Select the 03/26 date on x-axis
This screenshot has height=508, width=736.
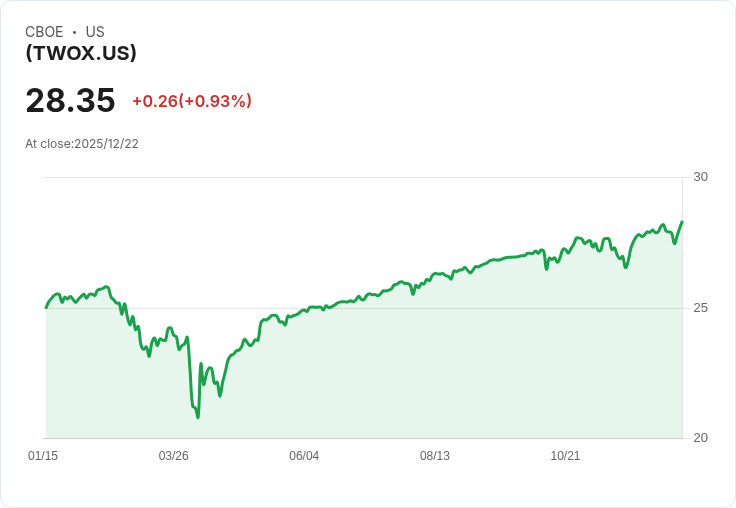(173, 456)
